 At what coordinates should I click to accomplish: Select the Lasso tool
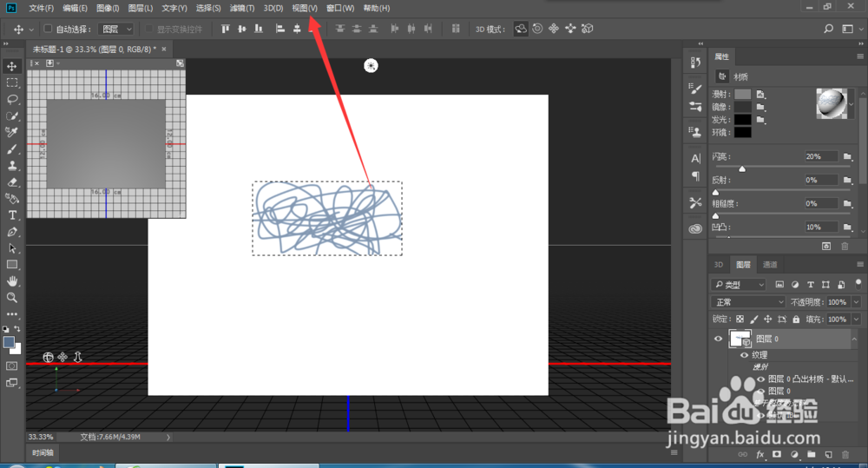click(11, 99)
